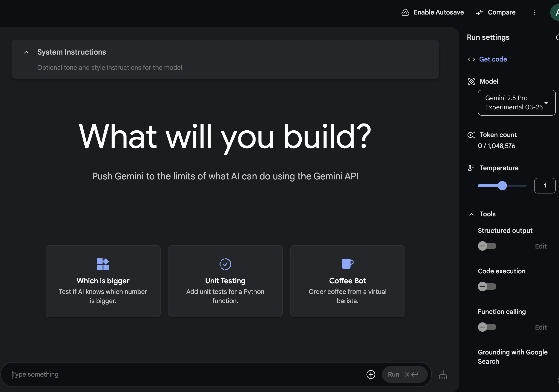
Task: Click the Temperature slider handle
Action: (502, 186)
